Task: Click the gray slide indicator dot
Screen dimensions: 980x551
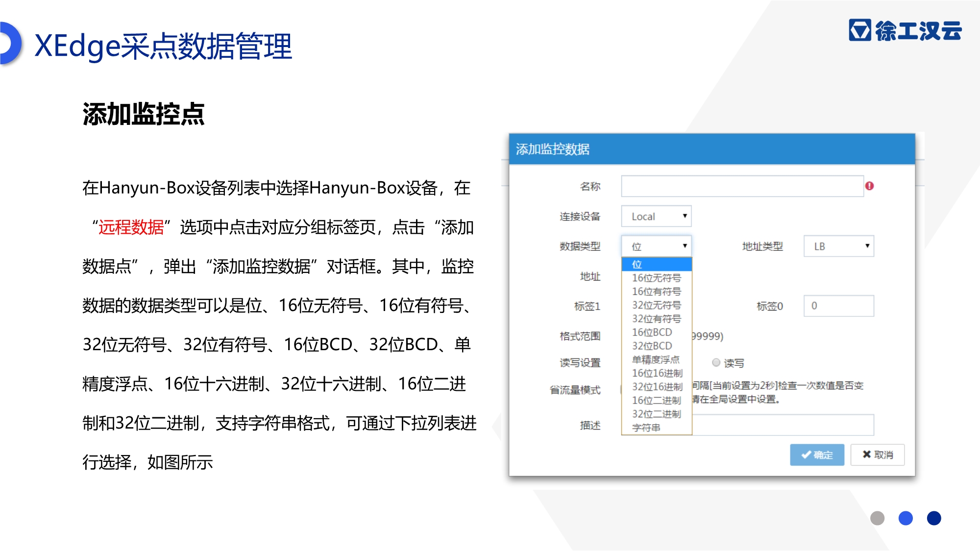Action: [x=877, y=518]
